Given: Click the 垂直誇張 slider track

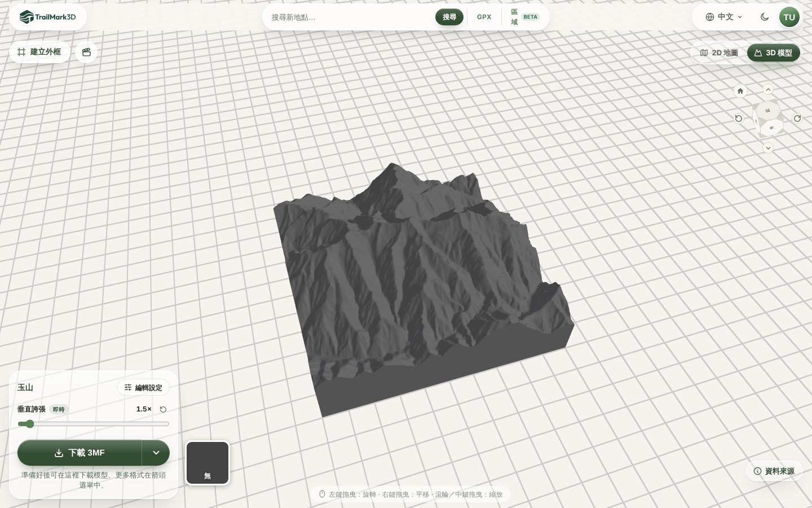Looking at the screenshot, I should click(x=94, y=424).
